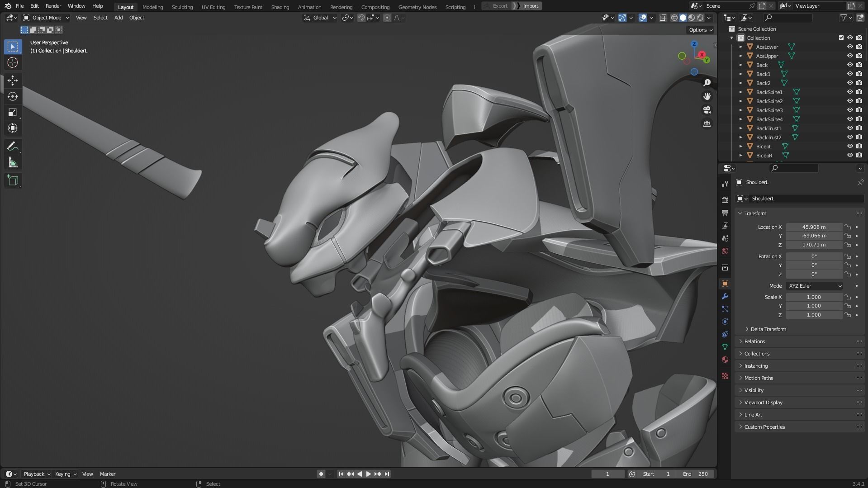Click the Import button
This screenshot has height=488, width=868.
pyautogui.click(x=531, y=6)
